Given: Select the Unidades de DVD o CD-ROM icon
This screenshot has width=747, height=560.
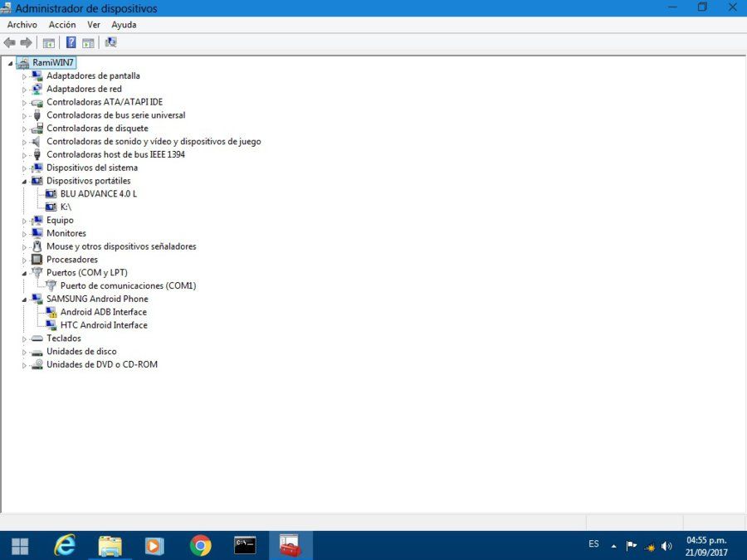Looking at the screenshot, I should [x=37, y=364].
